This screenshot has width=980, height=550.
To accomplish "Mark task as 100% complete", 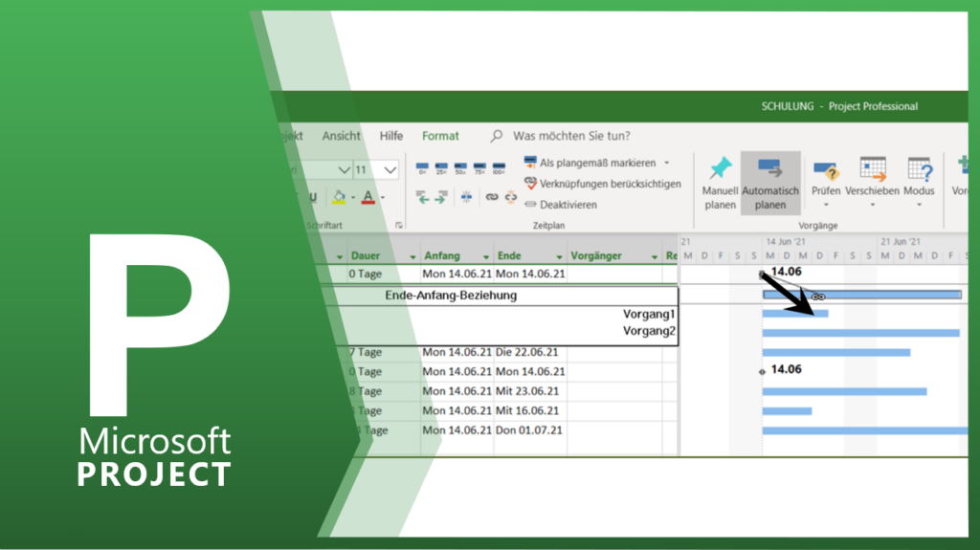I will tap(499, 168).
